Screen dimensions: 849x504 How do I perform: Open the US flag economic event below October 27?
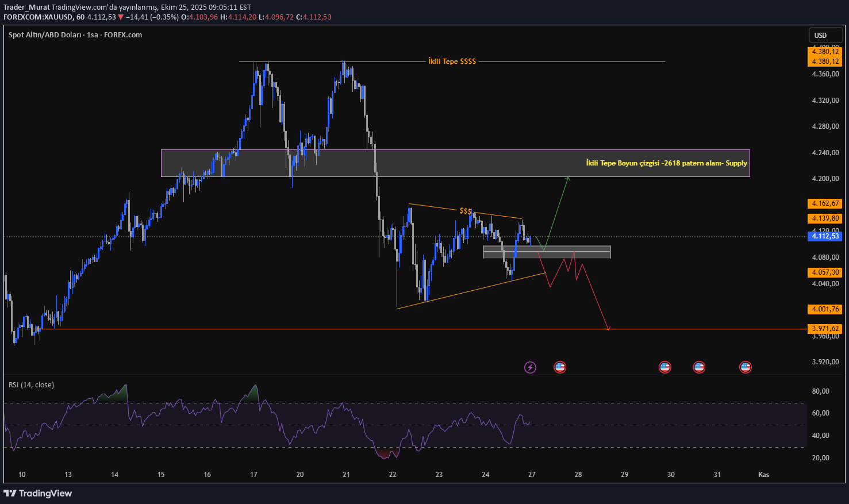560,367
